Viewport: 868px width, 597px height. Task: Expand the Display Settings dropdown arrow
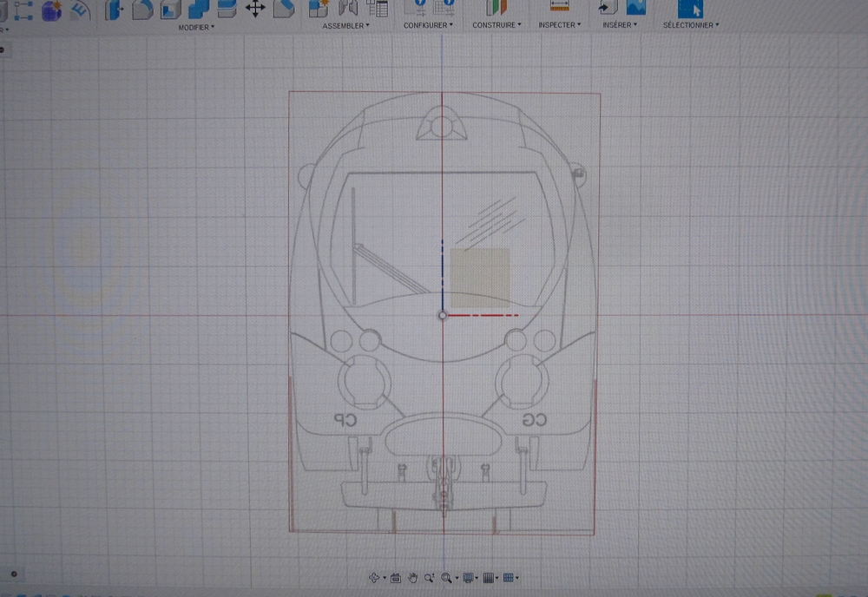[x=477, y=578]
